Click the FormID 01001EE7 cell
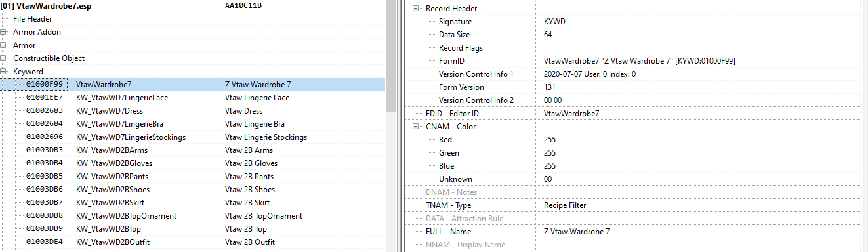This screenshot has height=252, width=868. (45, 98)
